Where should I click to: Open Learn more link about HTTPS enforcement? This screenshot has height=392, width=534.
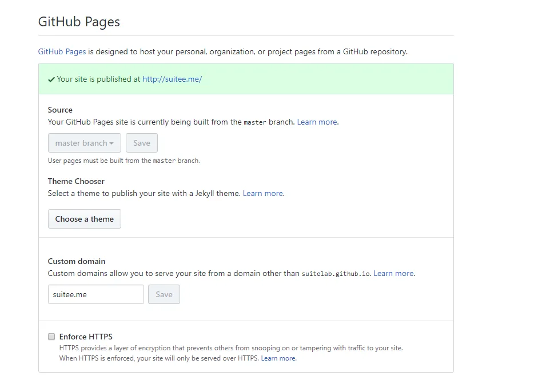point(278,358)
